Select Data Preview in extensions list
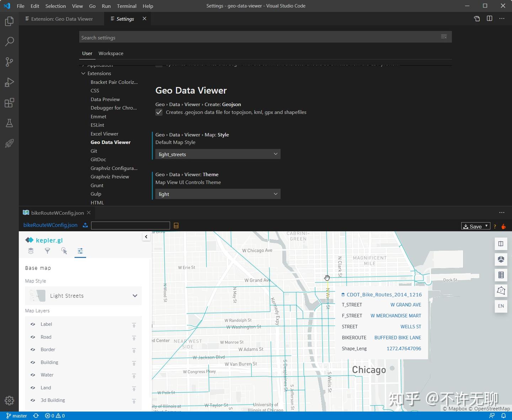This screenshot has height=420, width=512. pos(105,99)
